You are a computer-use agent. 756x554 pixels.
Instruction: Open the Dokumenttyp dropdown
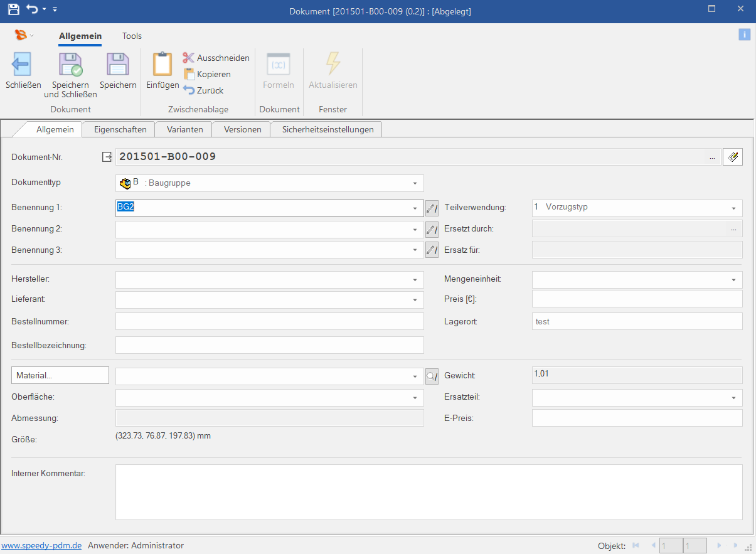[x=415, y=183]
